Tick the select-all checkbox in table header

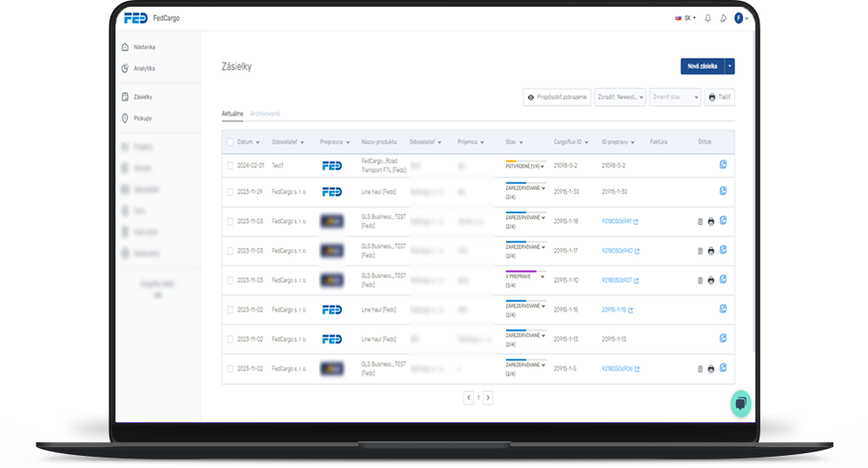click(x=230, y=142)
